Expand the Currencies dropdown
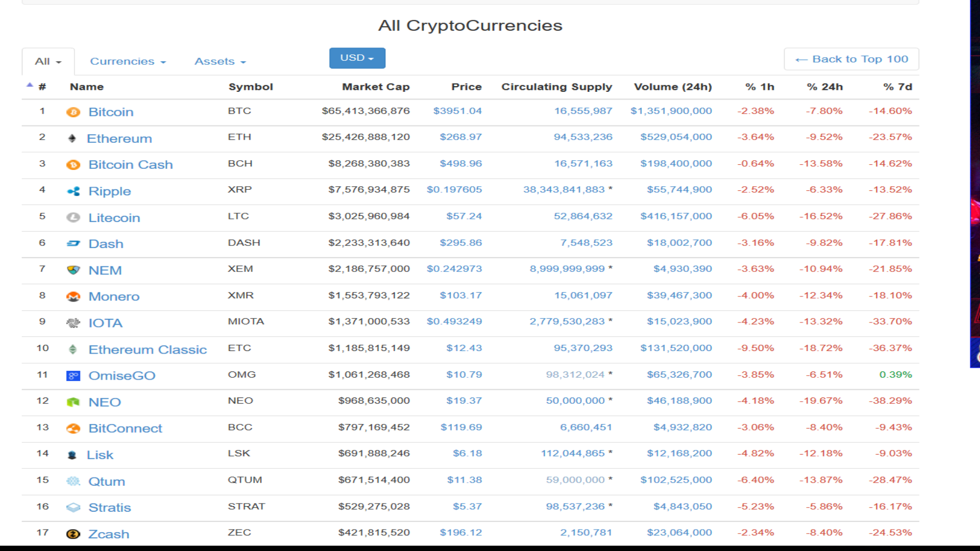Image resolution: width=980 pixels, height=551 pixels. click(128, 62)
